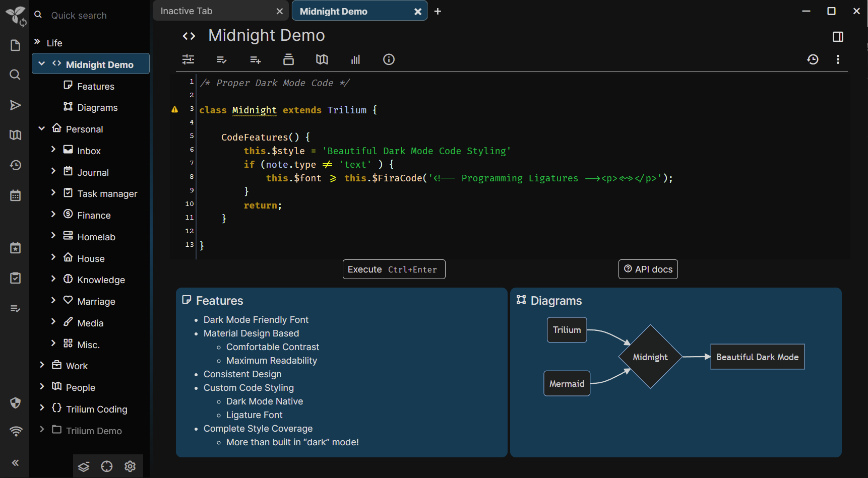The image size is (868, 478).
Task: Open the API docs button
Action: [x=648, y=269]
